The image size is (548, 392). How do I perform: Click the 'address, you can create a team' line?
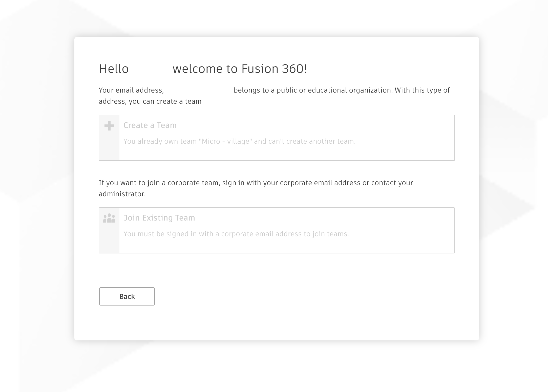pos(150,101)
